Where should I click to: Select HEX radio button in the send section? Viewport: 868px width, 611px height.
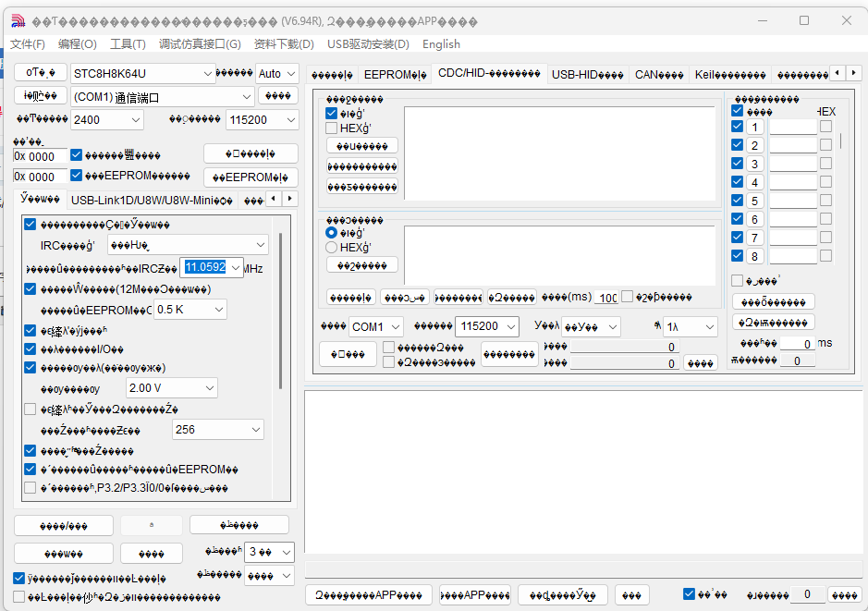pos(331,248)
